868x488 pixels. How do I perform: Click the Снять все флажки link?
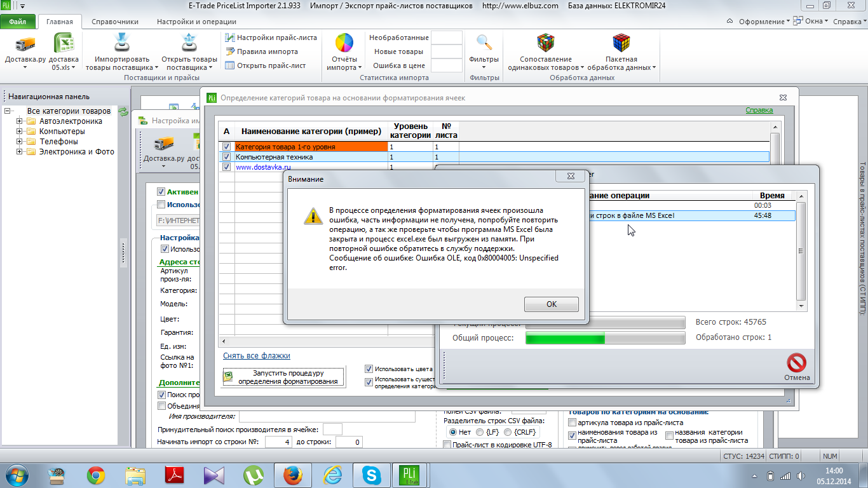pos(257,356)
